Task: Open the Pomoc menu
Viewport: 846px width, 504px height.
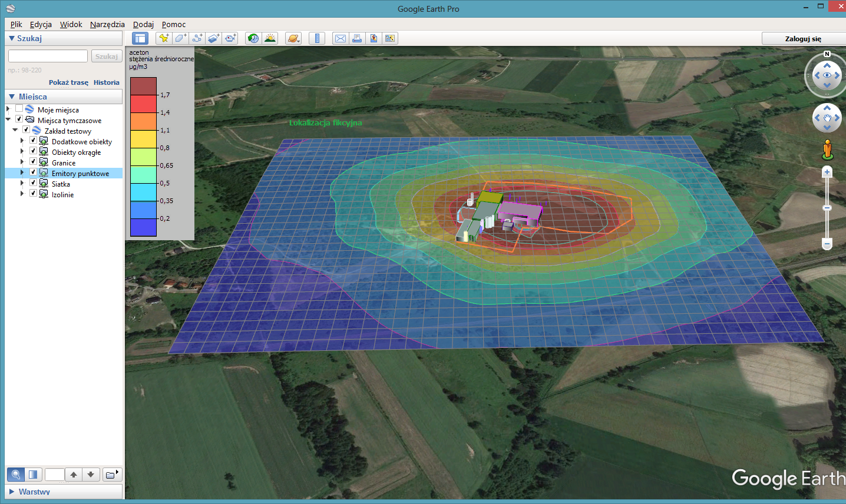Action: 174,24
